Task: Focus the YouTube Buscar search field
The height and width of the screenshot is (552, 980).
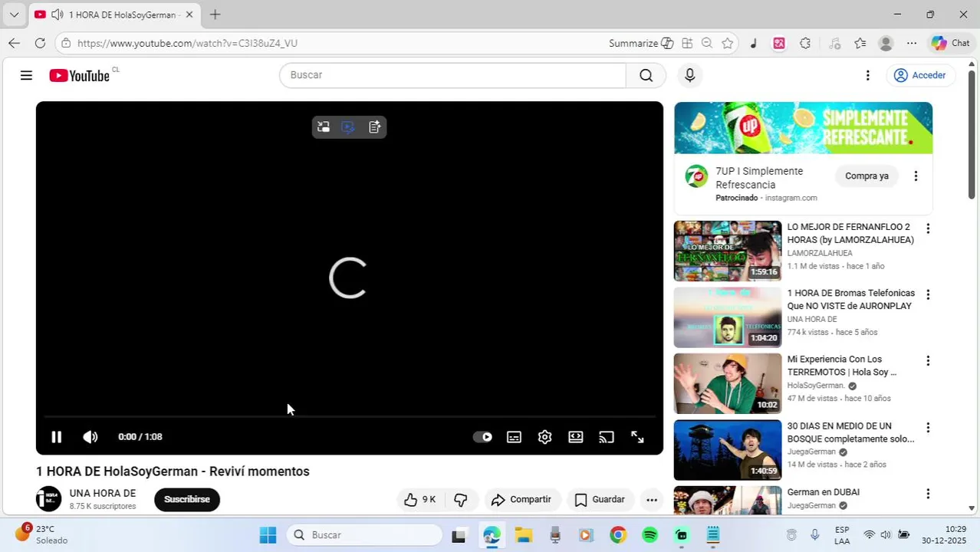Action: point(453,75)
